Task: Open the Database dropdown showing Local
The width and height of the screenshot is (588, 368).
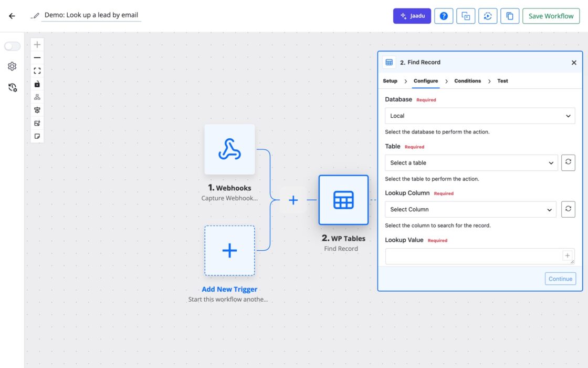Action: tap(480, 116)
